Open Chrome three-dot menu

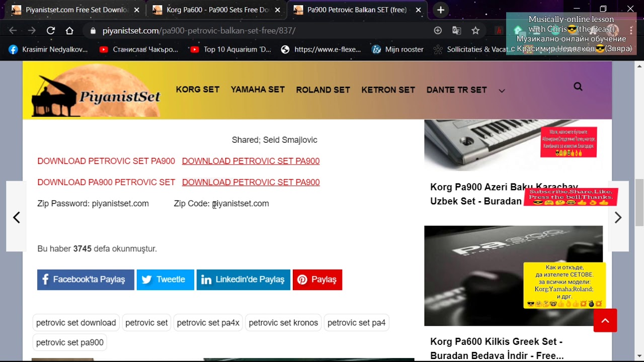(x=631, y=31)
